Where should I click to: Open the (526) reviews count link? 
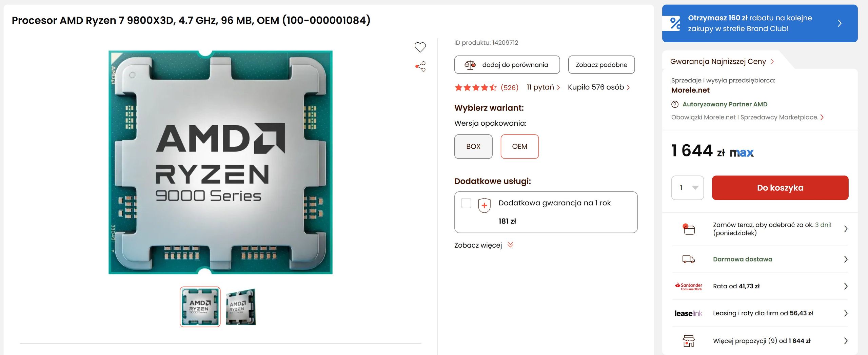click(x=509, y=88)
